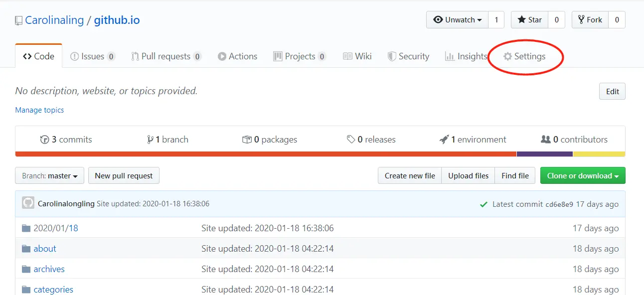Click the repository book icon beside Carolinaling
This screenshot has width=644, height=295.
click(18, 20)
